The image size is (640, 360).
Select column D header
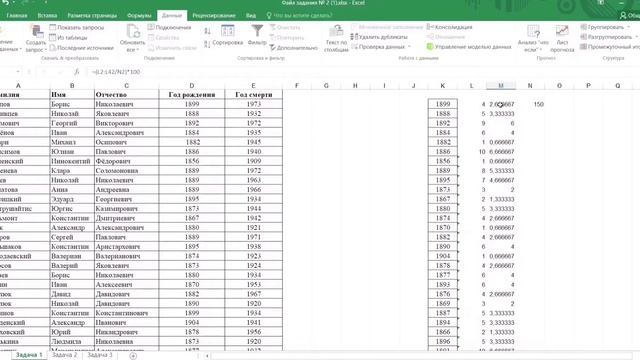(192, 86)
